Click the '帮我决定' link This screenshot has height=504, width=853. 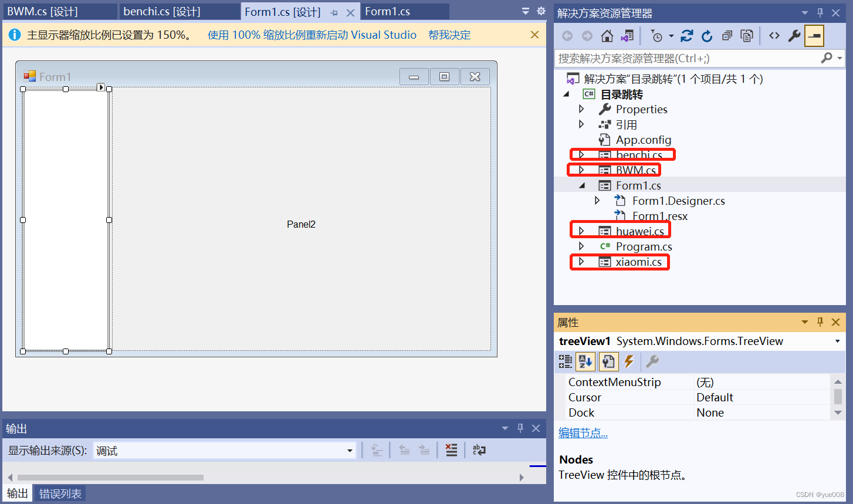coord(449,35)
